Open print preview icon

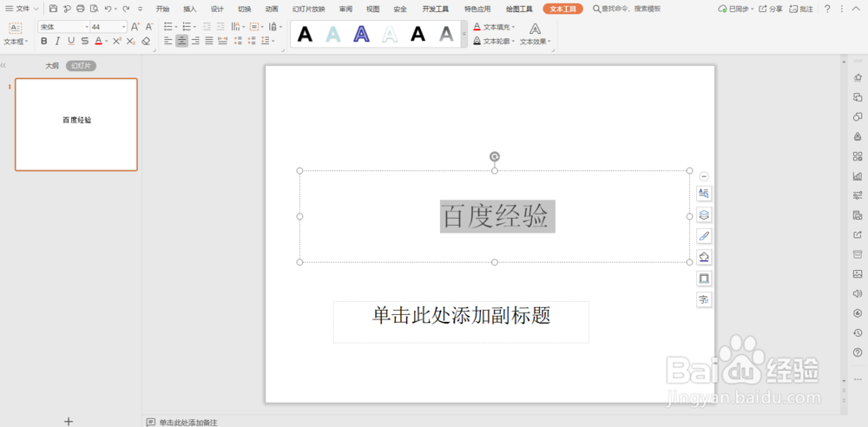94,9
